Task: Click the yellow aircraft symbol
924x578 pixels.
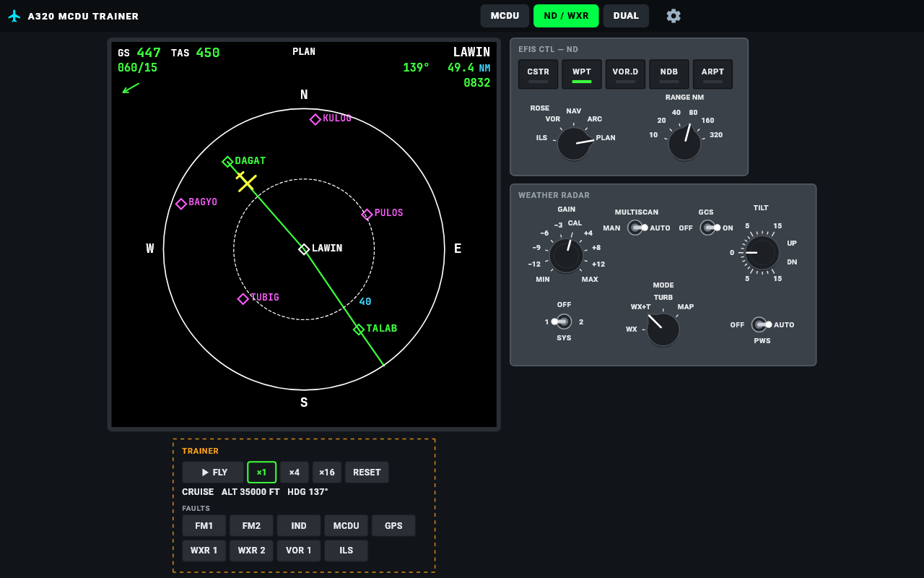Action: (246, 182)
